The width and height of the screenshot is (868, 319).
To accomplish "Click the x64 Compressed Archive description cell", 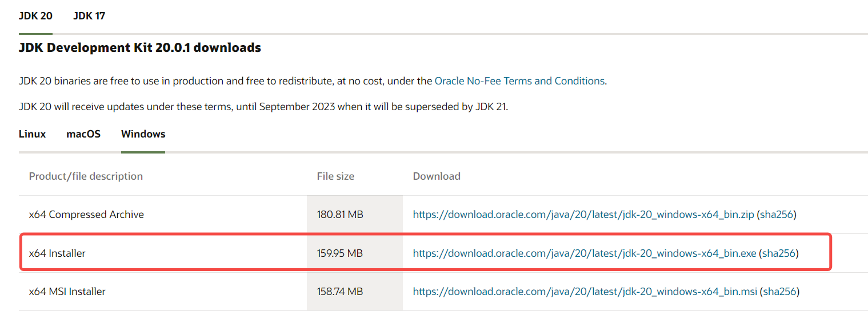I will [163, 215].
